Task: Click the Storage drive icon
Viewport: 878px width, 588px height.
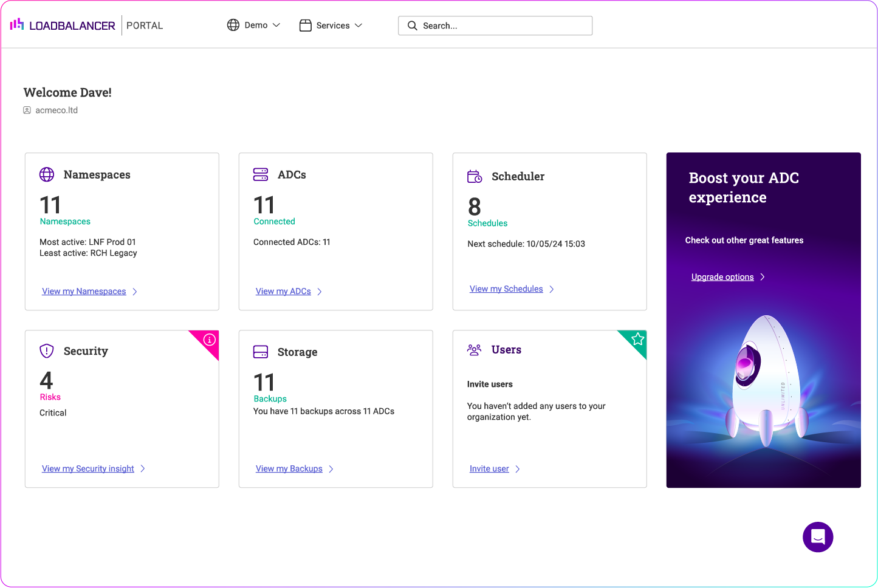Action: pyautogui.click(x=261, y=352)
